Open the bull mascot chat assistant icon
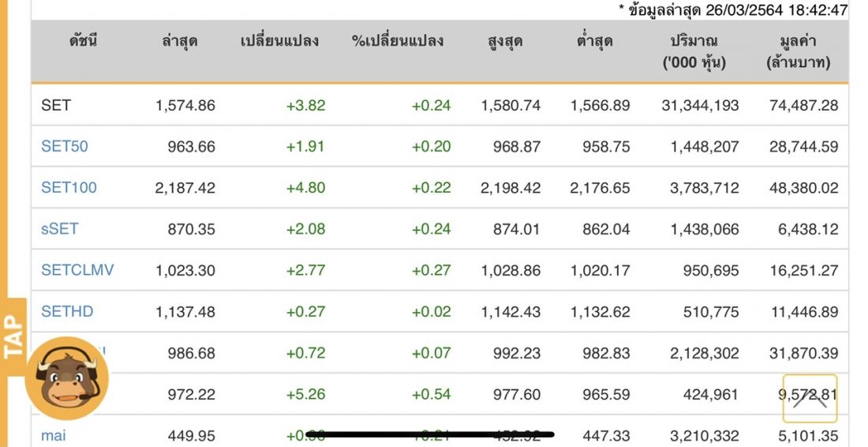This screenshot has height=447, width=868. click(x=67, y=378)
